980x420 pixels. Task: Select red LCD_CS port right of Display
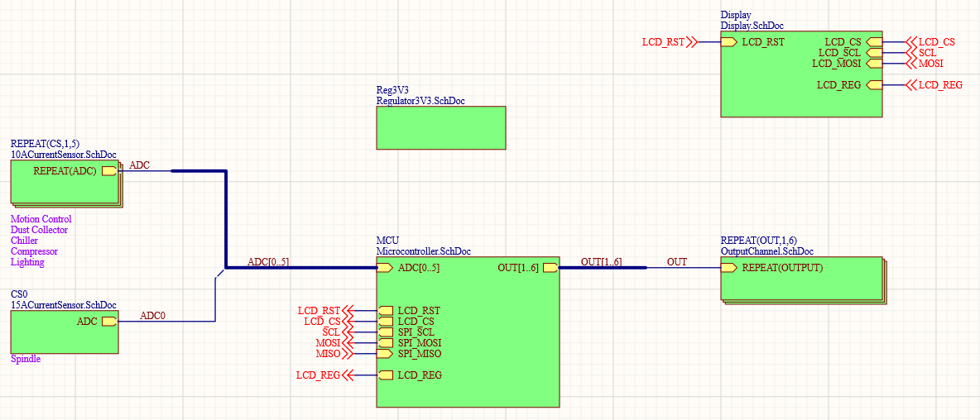tap(930, 42)
